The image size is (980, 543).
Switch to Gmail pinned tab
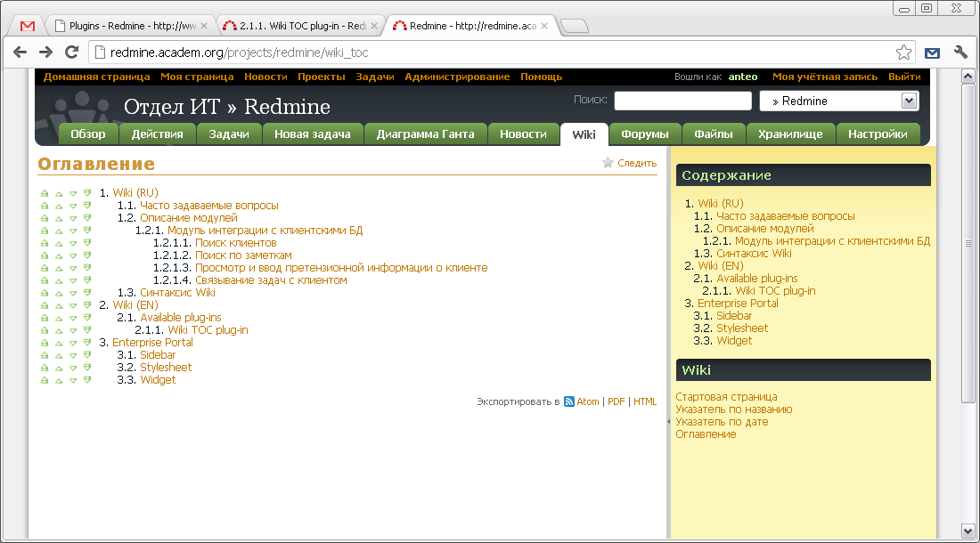28,26
